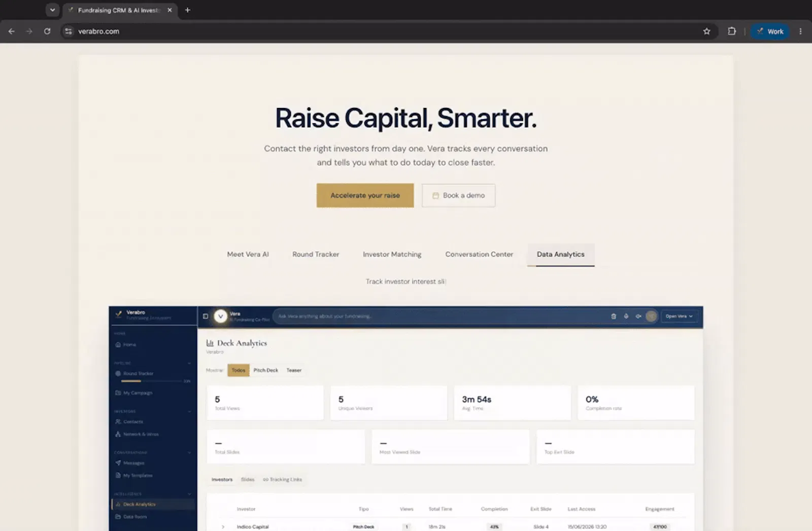
Task: Select the Pitch Deck filter
Action: pos(266,370)
